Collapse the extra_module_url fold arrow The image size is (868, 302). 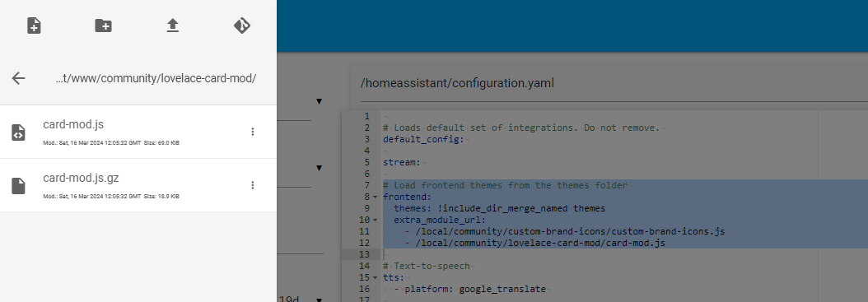[376, 221]
